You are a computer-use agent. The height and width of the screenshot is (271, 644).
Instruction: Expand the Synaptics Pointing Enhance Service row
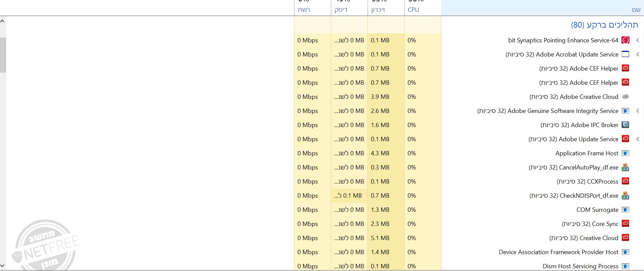[638, 40]
